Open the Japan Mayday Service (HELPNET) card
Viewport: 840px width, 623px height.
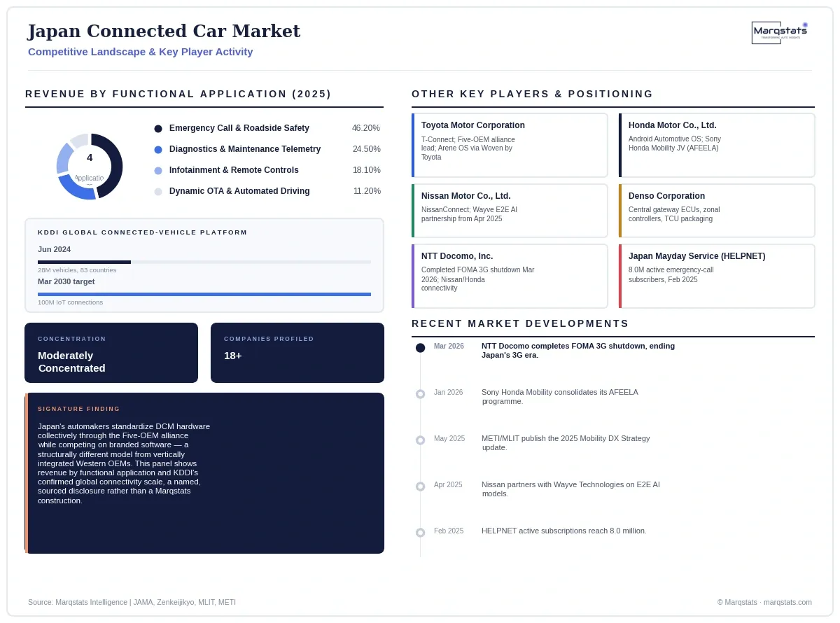(717, 276)
